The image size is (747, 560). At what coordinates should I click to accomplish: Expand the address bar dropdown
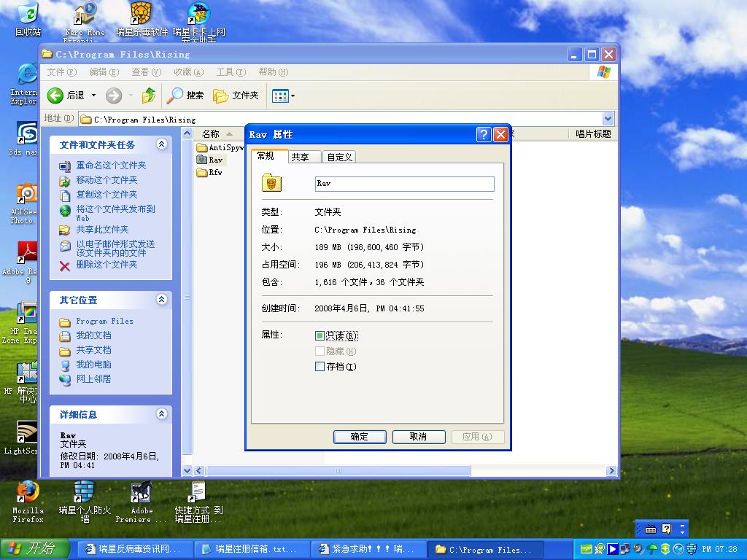point(608,119)
